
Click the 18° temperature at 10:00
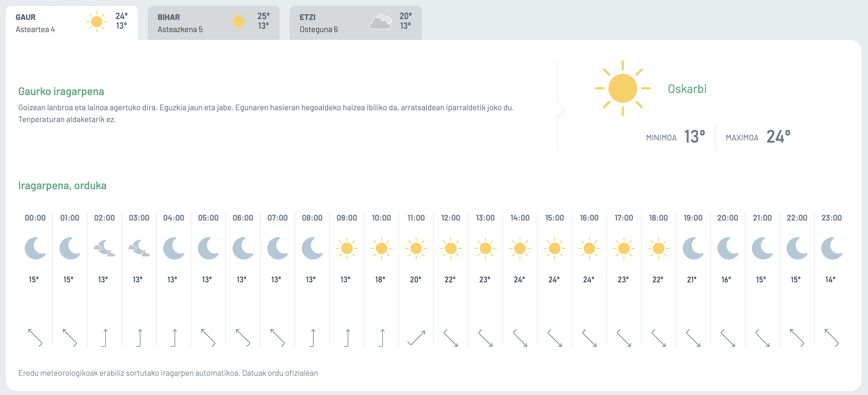click(x=380, y=279)
